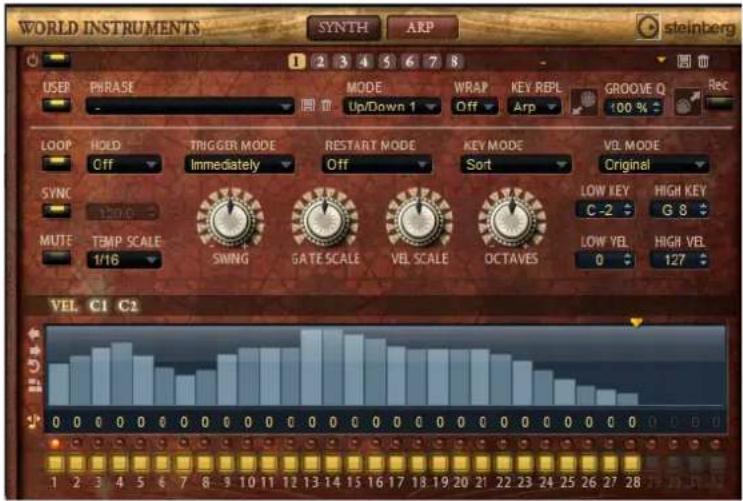Screen dimensions: 743x501
Task: Open the Wrap dropdown
Action: coord(474,107)
